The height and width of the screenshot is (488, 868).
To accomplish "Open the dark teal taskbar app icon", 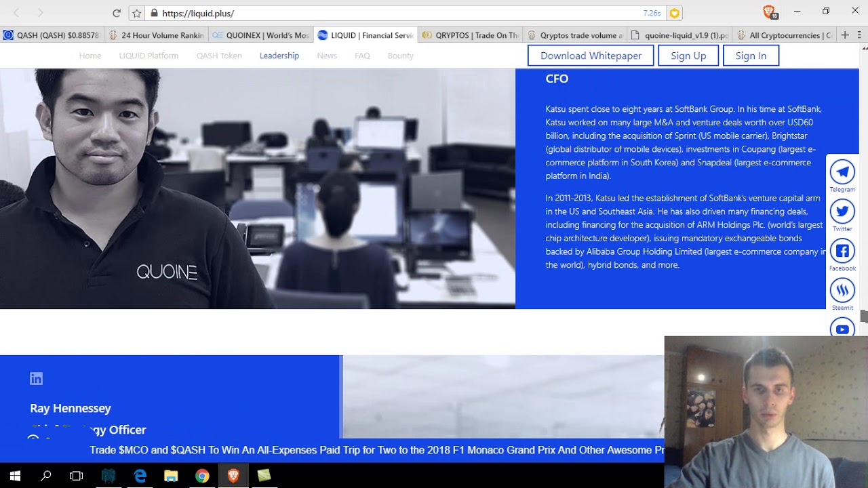I will [108, 476].
